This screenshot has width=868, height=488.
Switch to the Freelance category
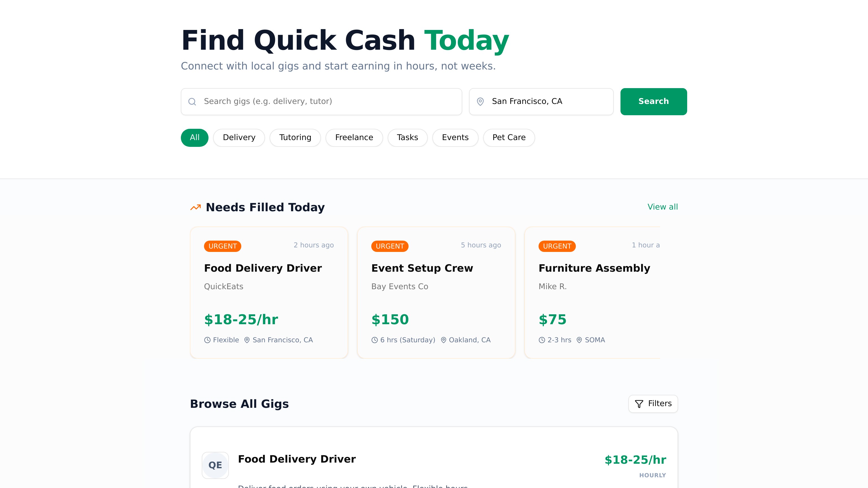(354, 138)
